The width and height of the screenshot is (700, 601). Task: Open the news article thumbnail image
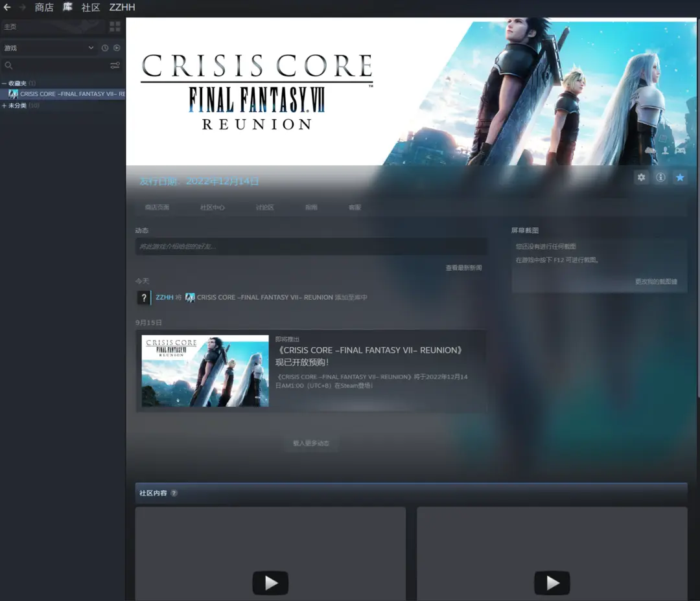[x=205, y=371]
